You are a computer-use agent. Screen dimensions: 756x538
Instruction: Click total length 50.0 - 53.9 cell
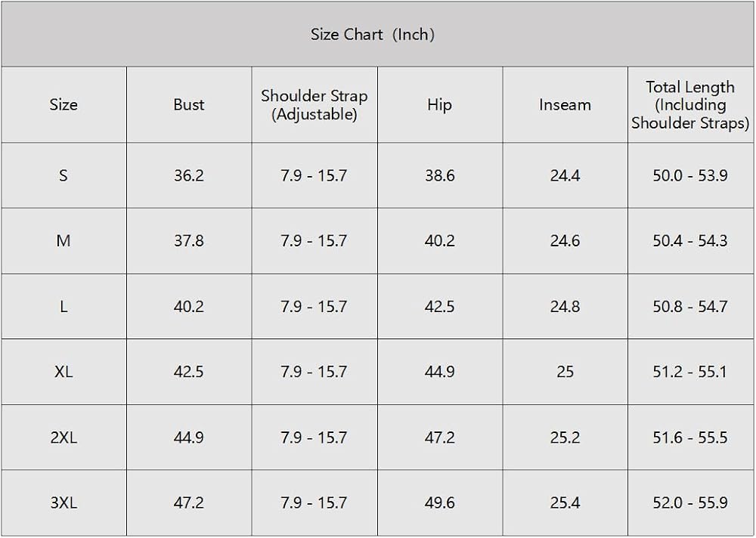coord(690,175)
